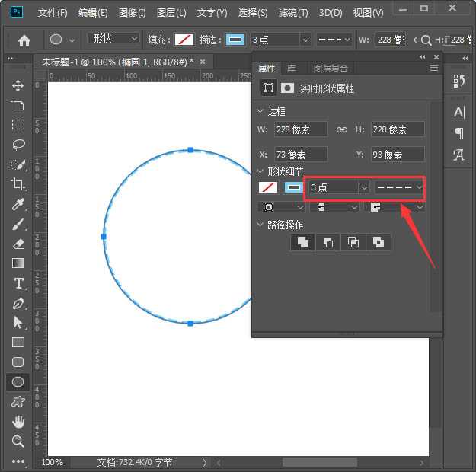Choose the combine shapes path operation

point(302,242)
